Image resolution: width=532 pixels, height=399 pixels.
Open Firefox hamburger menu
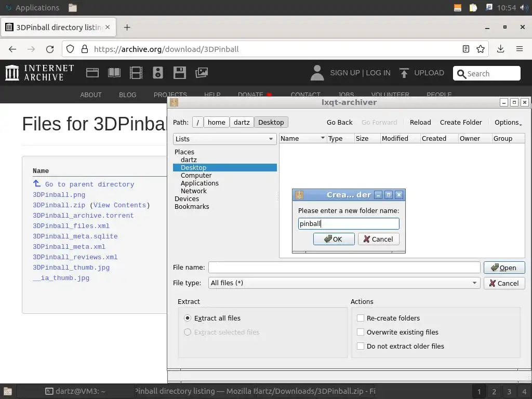click(x=520, y=49)
